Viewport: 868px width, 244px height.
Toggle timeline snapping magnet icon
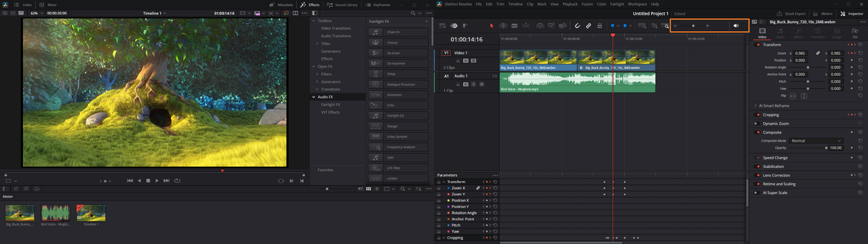pyautogui.click(x=578, y=26)
